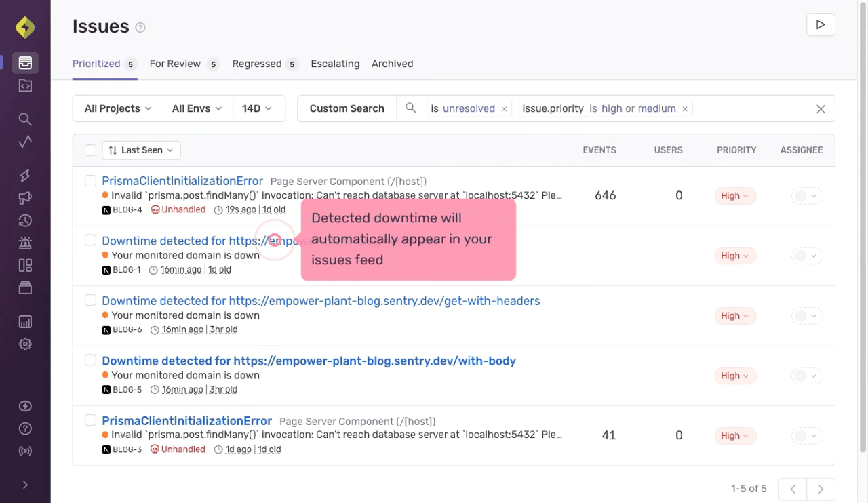Image resolution: width=868 pixels, height=503 pixels.
Task: Switch to the For Review tab
Action: pyautogui.click(x=185, y=64)
